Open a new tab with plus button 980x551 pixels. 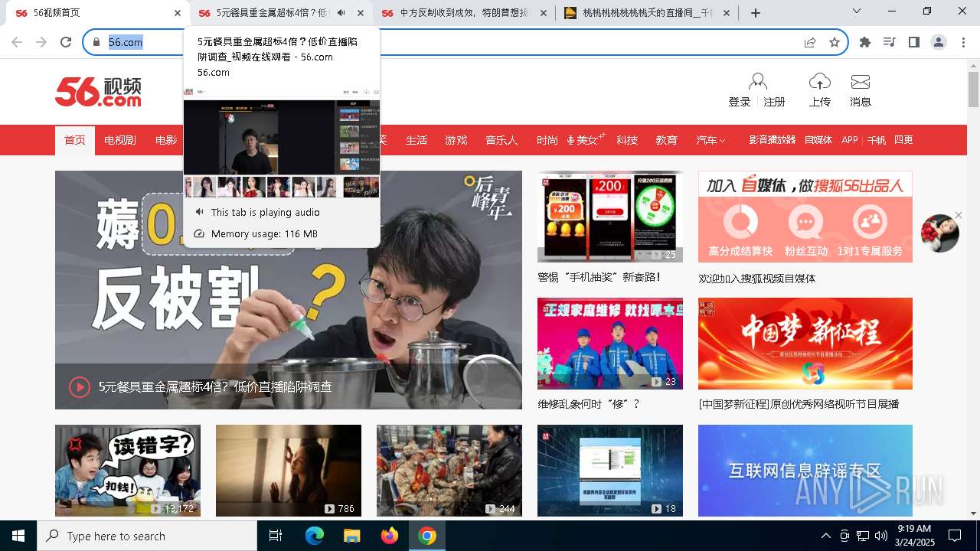coord(756,13)
